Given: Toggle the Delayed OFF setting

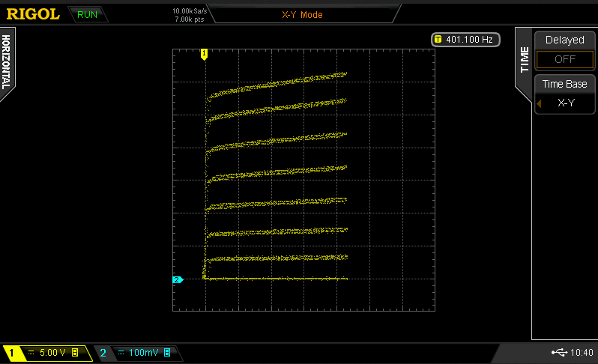Looking at the screenshot, I should [x=564, y=59].
